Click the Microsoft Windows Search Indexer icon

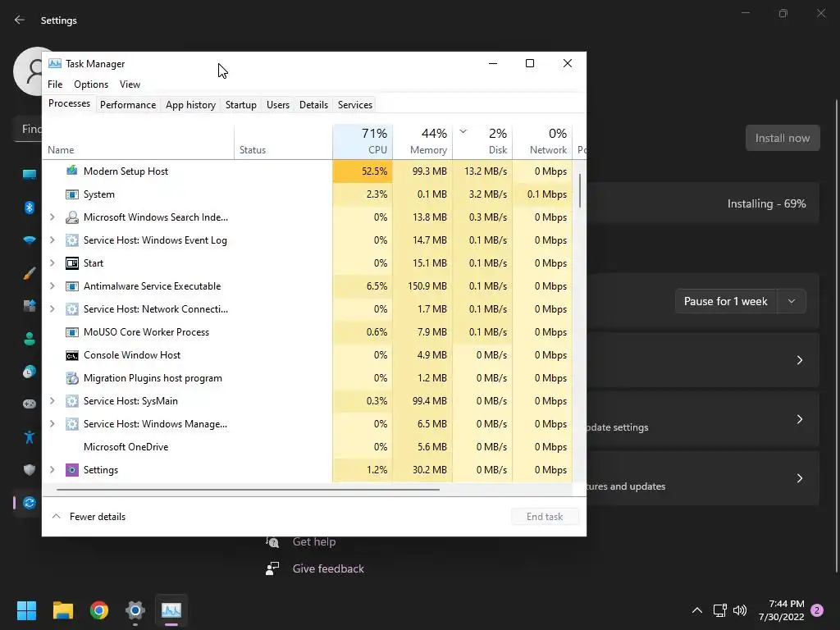pyautogui.click(x=72, y=217)
